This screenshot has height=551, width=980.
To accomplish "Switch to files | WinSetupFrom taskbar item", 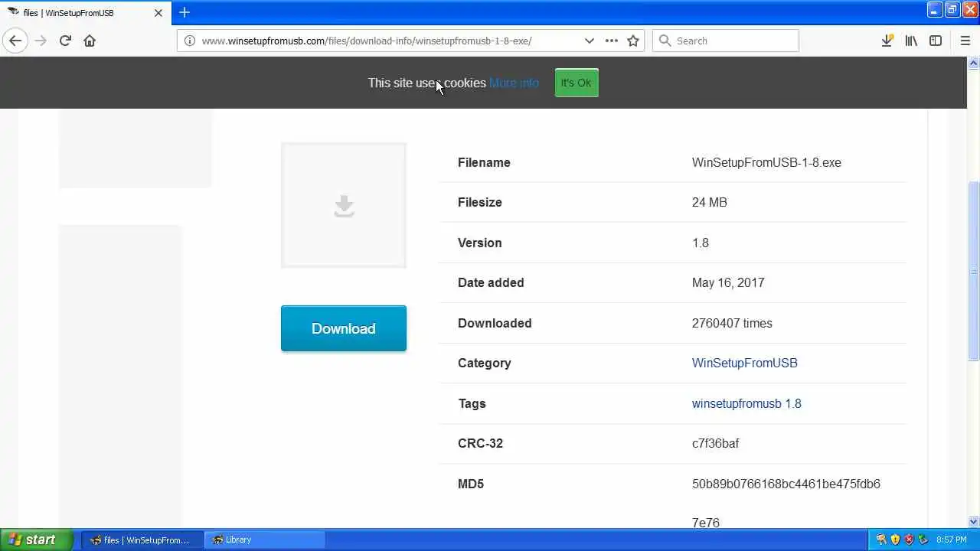I will [142, 540].
